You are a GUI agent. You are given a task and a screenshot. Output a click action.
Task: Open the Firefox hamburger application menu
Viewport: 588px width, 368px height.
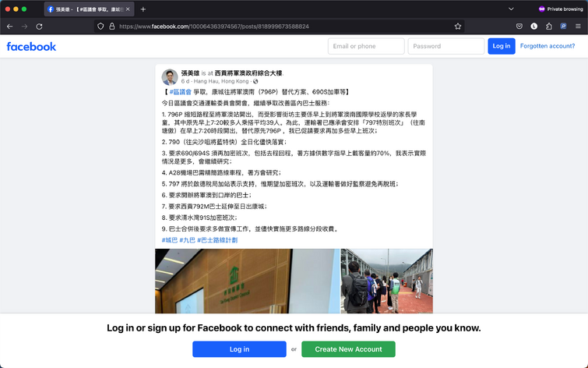(578, 27)
